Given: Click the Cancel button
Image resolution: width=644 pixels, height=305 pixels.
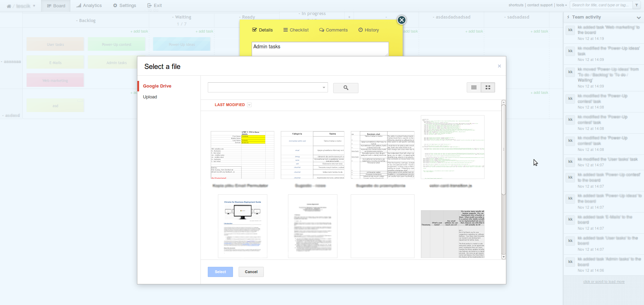Looking at the screenshot, I should point(251,272).
